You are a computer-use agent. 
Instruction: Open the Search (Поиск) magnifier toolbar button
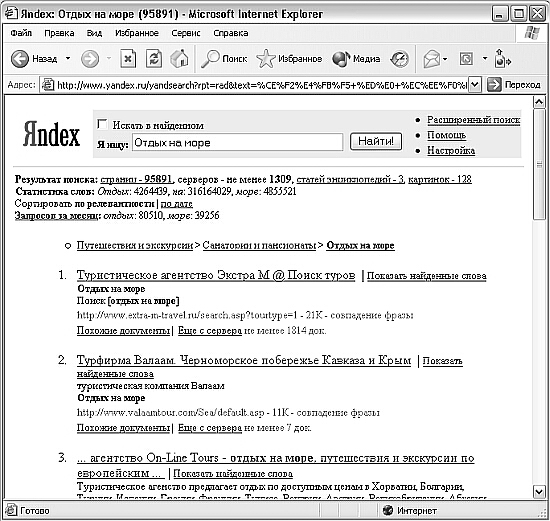pyautogui.click(x=224, y=59)
